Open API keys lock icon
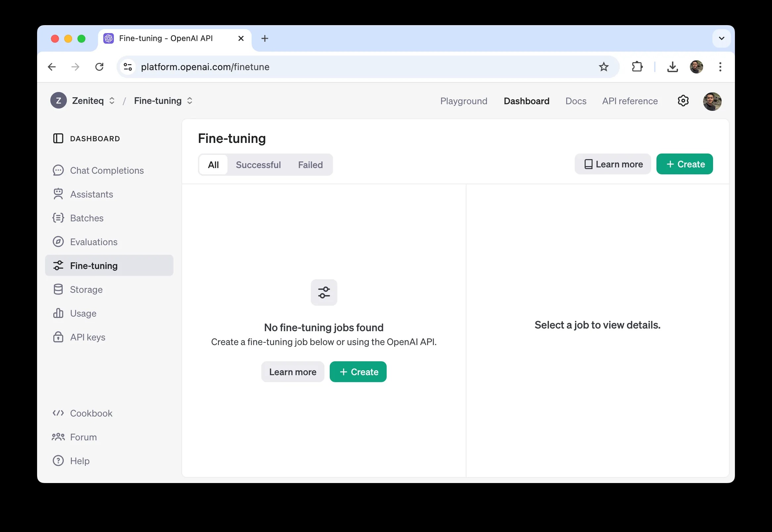The height and width of the screenshot is (532, 772). click(x=58, y=337)
